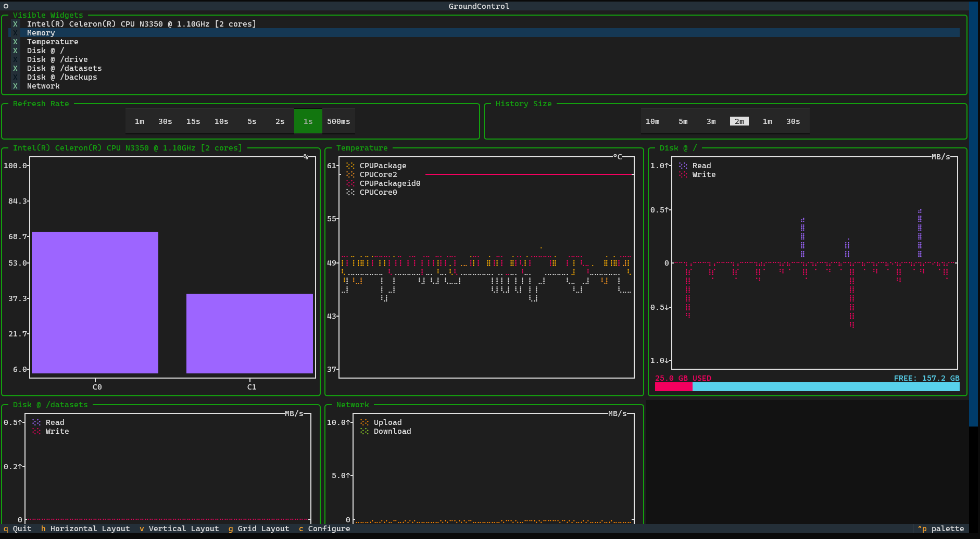Click the 'Disk @ /' panel title
The height and width of the screenshot is (539, 980).
(x=678, y=148)
